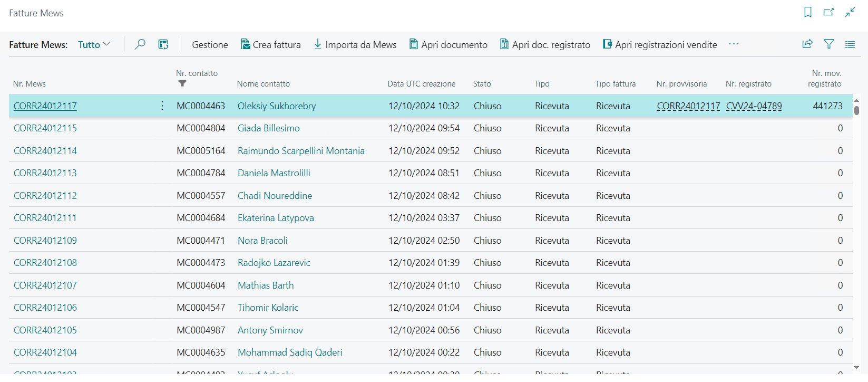Click the edit list icon beside search
868x382 pixels.
pyautogui.click(x=163, y=44)
